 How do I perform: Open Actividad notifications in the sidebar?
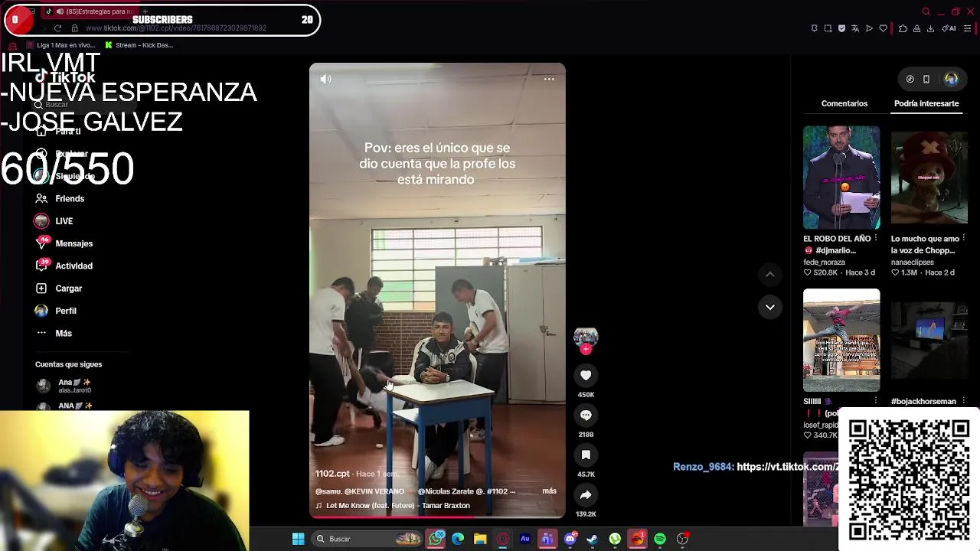click(x=64, y=266)
